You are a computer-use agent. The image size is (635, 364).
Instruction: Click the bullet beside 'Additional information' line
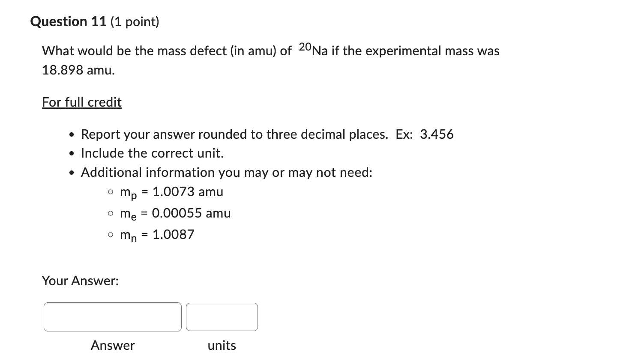point(71,172)
